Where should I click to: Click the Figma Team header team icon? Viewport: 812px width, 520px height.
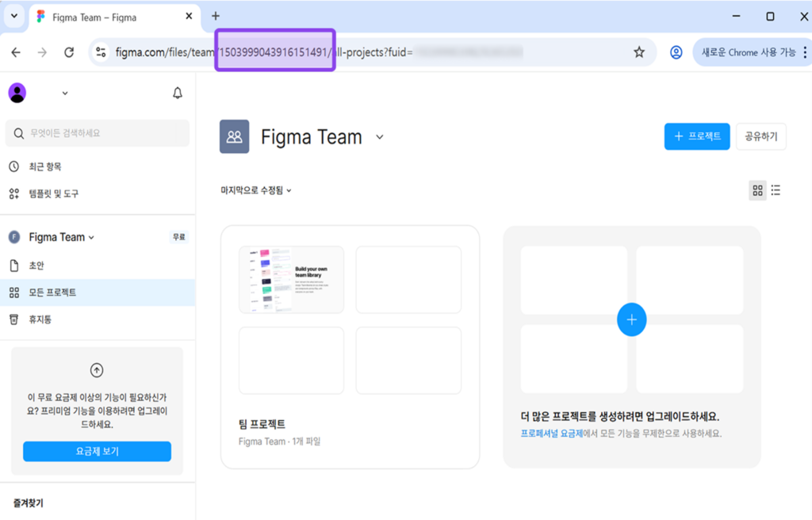click(x=234, y=136)
